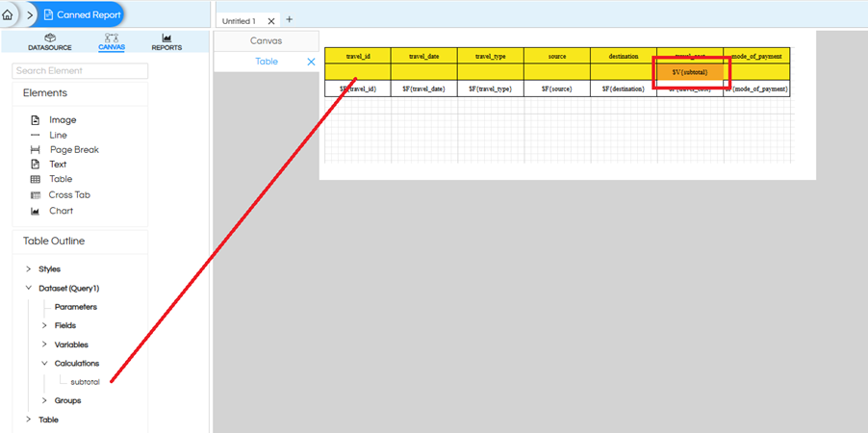Click the Elements panel heading
Viewport: 868px width, 433px height.
(x=45, y=93)
